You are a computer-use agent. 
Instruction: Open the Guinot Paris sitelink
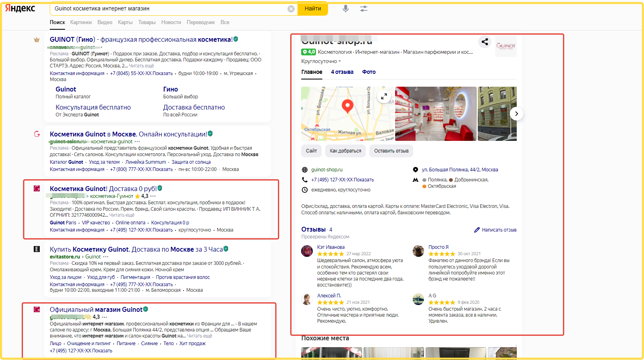(x=63, y=223)
